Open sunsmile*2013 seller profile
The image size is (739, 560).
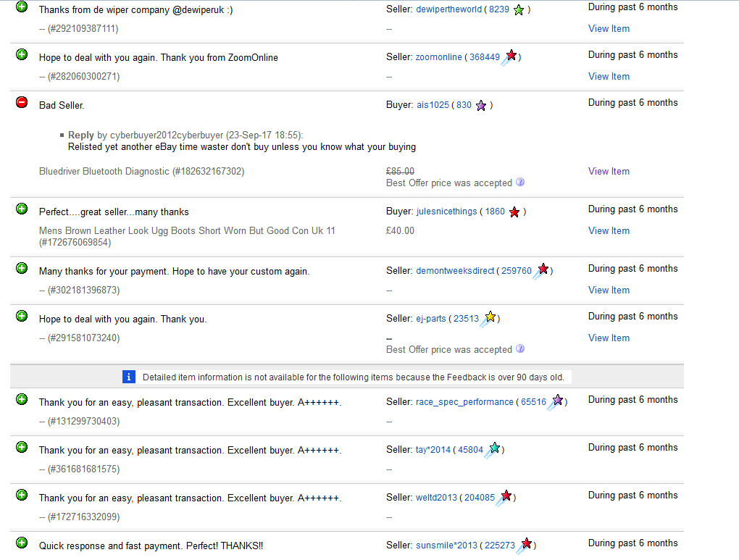click(x=446, y=546)
